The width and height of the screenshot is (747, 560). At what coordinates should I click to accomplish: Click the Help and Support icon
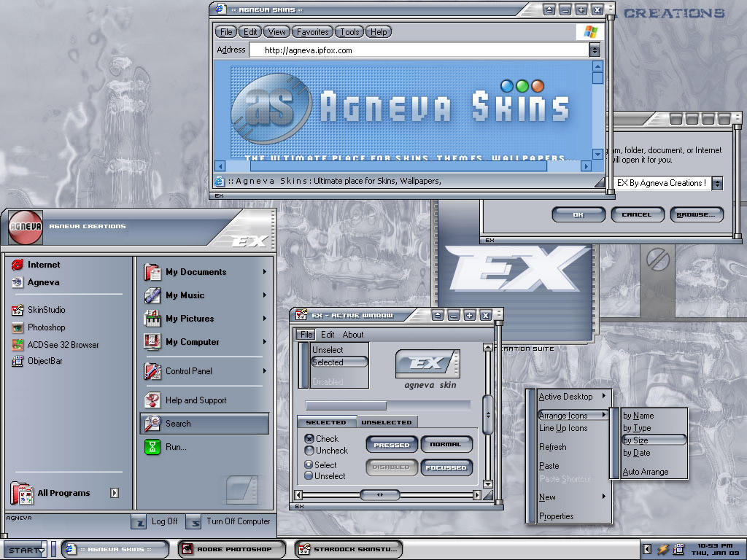(x=152, y=400)
